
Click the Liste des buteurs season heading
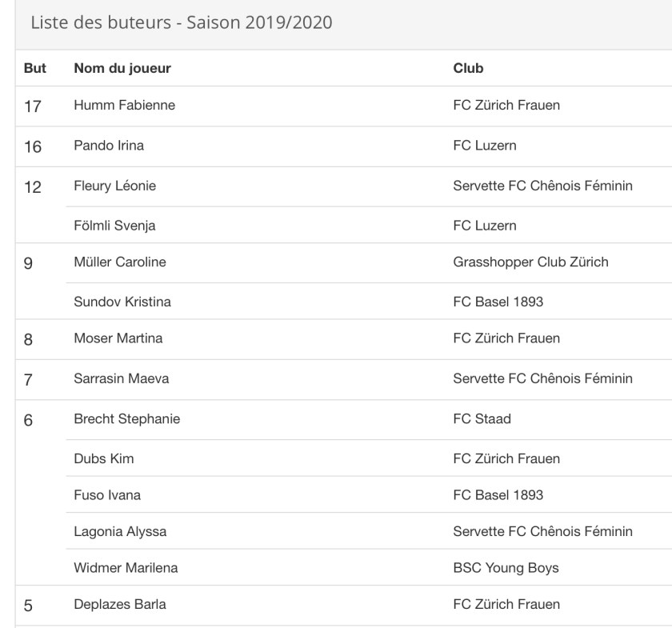point(181,22)
